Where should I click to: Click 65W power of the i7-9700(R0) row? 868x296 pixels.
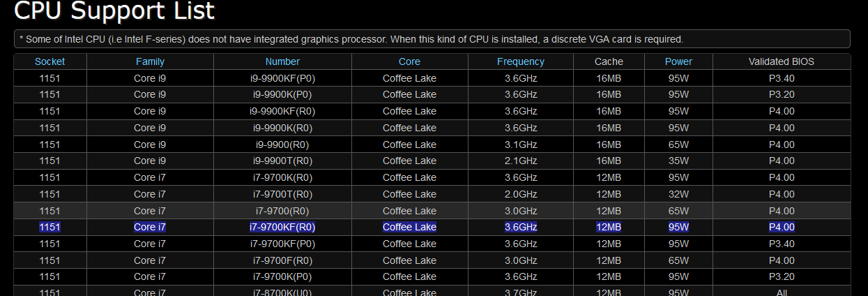coord(678,211)
